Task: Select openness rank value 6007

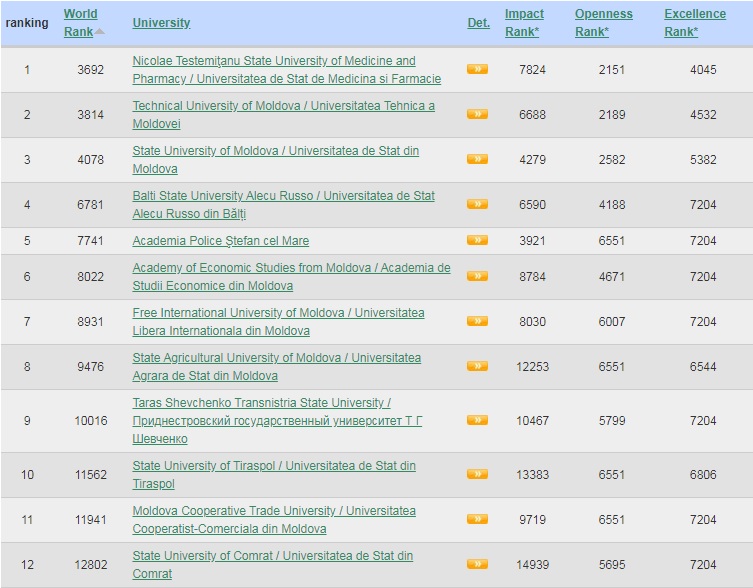Action: click(612, 321)
